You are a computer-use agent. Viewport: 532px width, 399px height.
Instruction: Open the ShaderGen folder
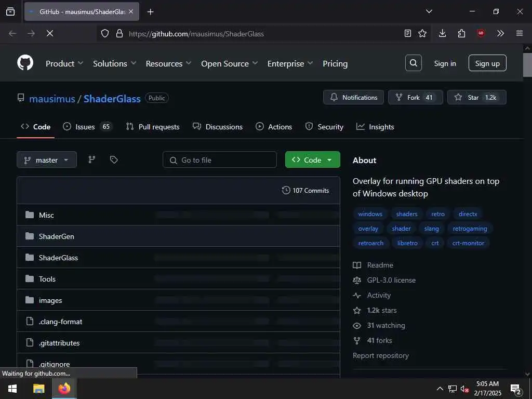[56, 236]
